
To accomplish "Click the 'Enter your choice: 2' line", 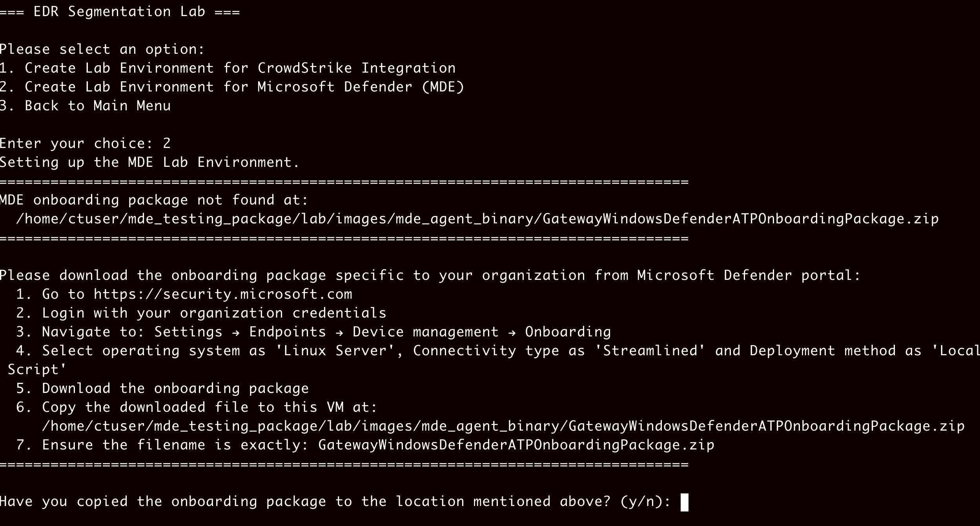I will point(86,144).
